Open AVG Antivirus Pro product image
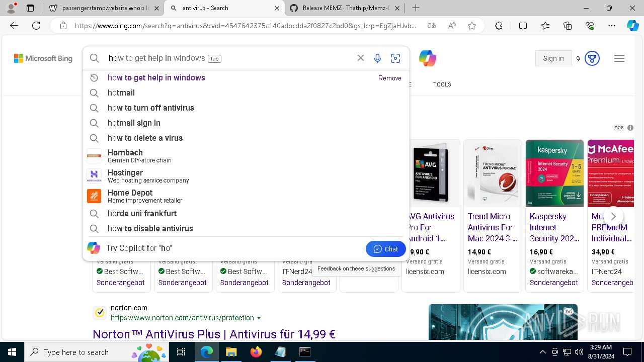 click(431, 173)
